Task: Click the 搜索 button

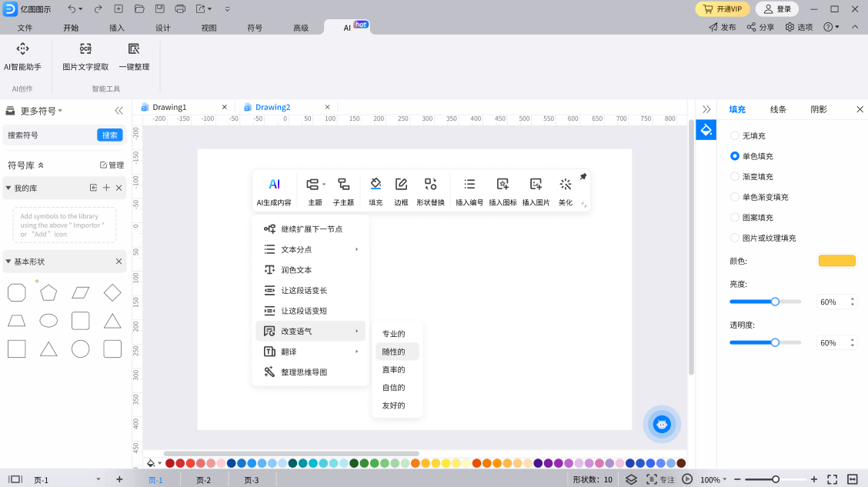Action: coord(110,135)
